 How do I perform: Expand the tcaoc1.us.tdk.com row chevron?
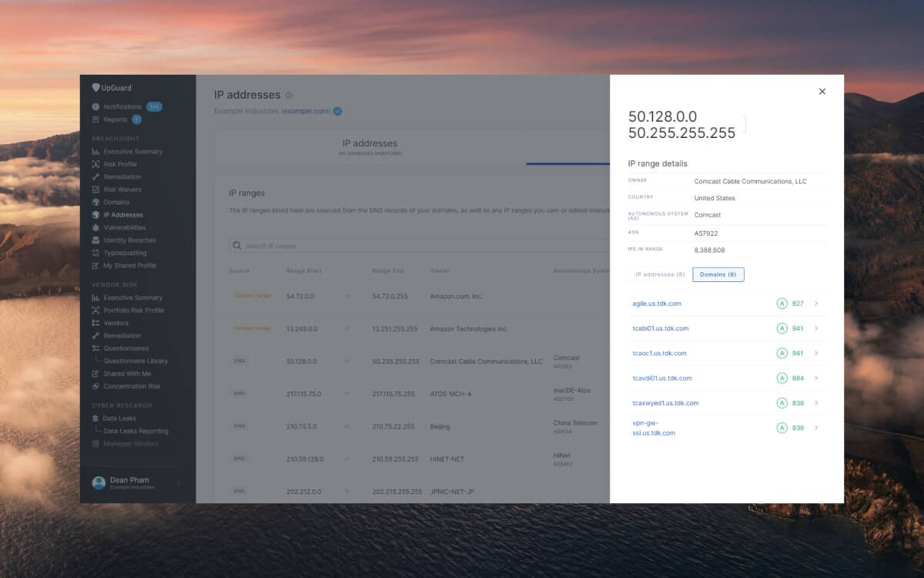click(x=816, y=353)
